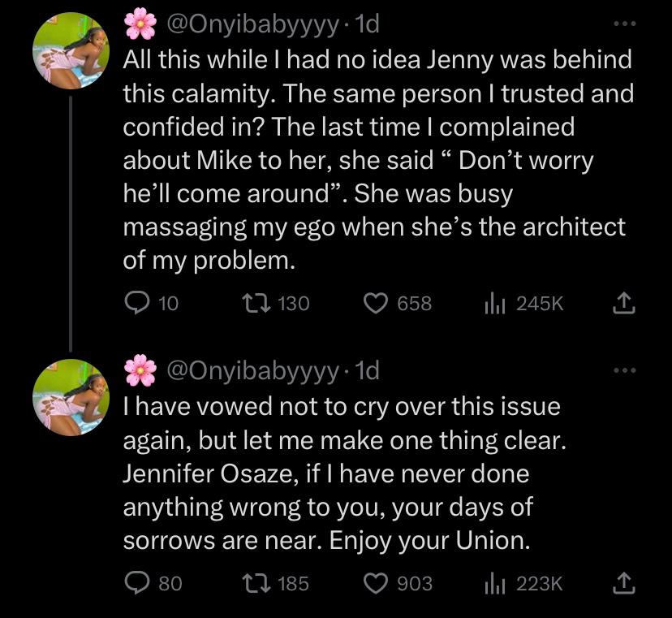Open more options on second tweet
672x618 pixels.
[x=625, y=370]
